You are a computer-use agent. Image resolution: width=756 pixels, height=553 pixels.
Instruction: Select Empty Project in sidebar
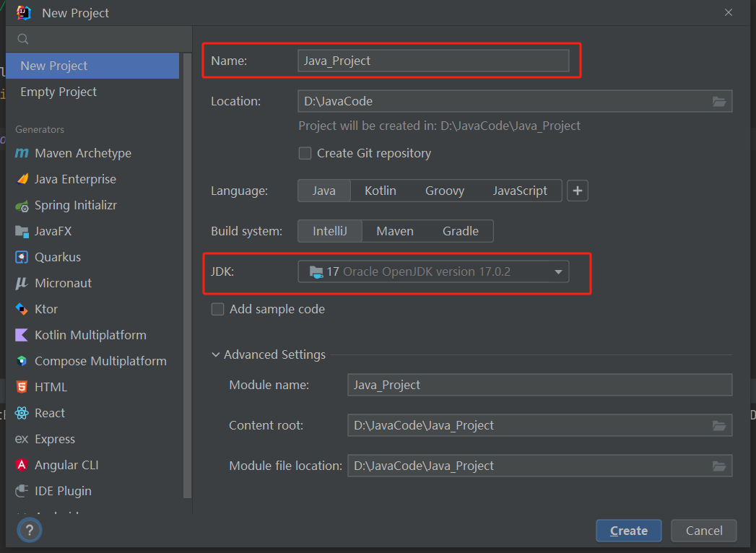[92, 92]
